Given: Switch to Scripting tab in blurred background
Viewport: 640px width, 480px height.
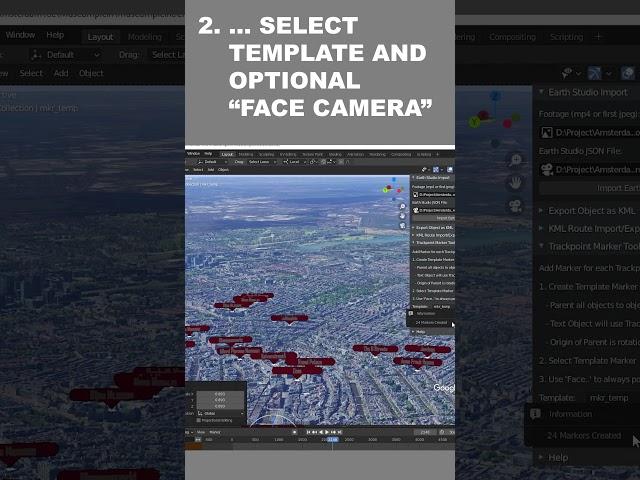Looking at the screenshot, I should 567,37.
